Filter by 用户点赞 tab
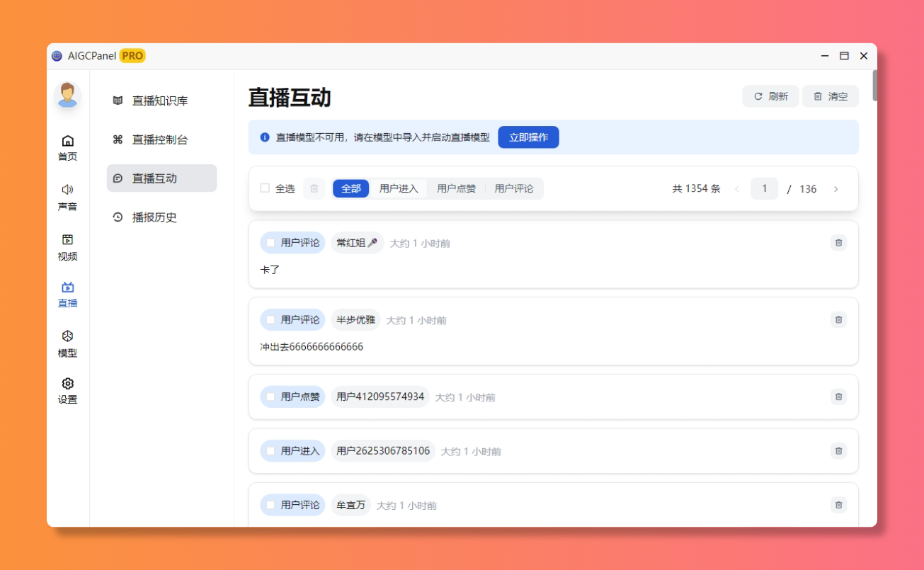Screen dimensions: 924x570 456,188
